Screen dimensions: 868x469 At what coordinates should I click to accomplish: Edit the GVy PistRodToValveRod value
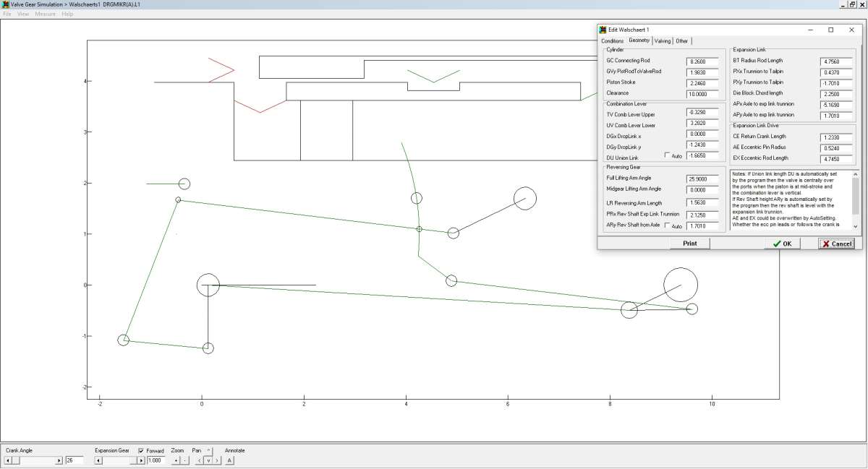pos(702,72)
